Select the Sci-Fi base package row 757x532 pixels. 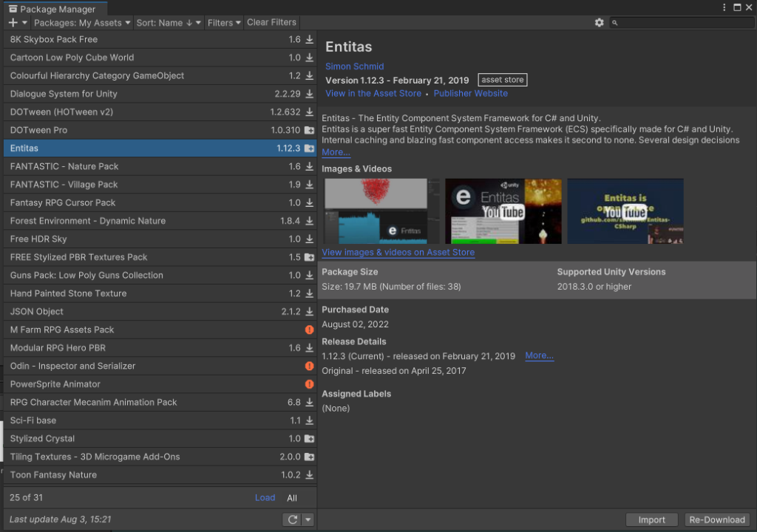pos(160,420)
